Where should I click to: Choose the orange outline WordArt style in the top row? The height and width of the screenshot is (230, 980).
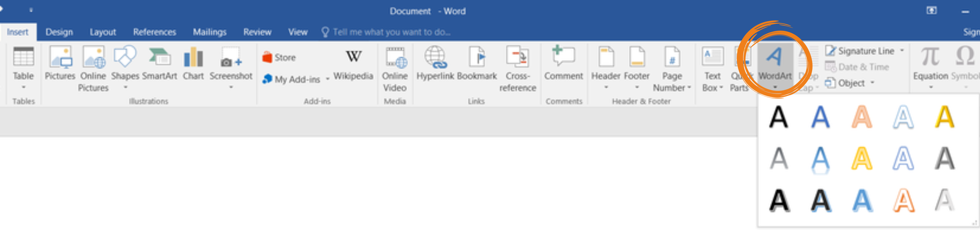[x=862, y=117]
